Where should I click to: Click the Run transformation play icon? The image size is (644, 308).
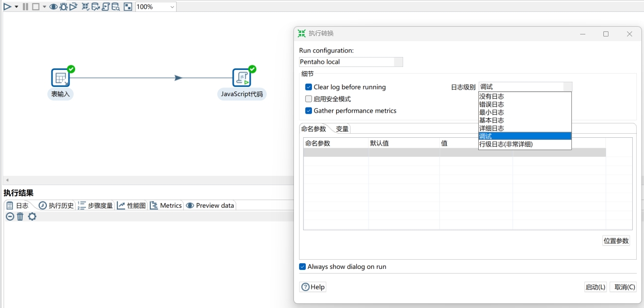click(7, 7)
